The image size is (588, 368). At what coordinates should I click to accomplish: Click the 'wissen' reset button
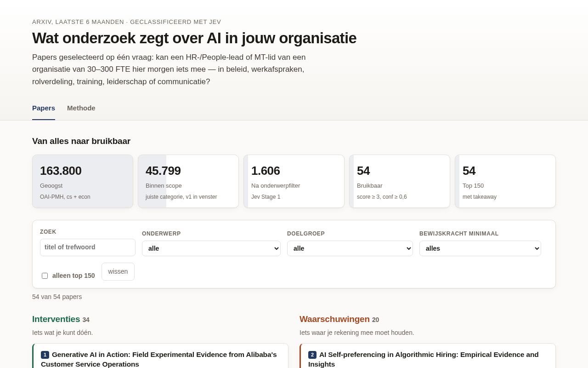coord(118,271)
